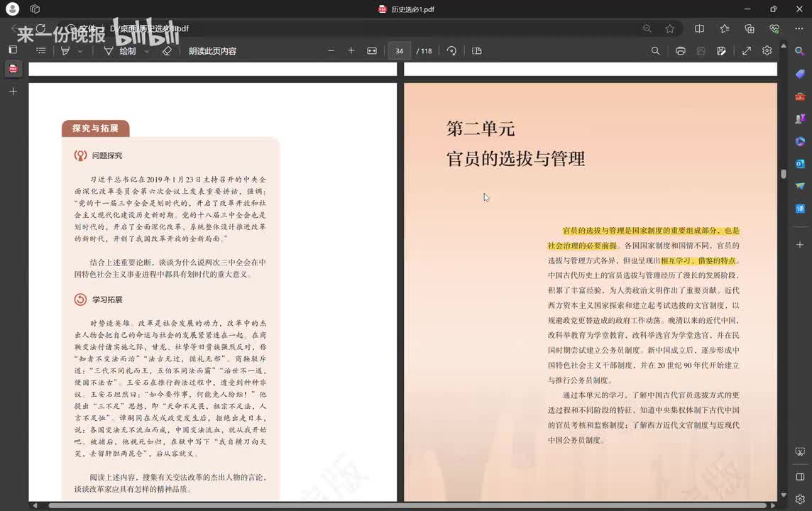
Task: Click the total page count / 118
Action: coord(424,50)
